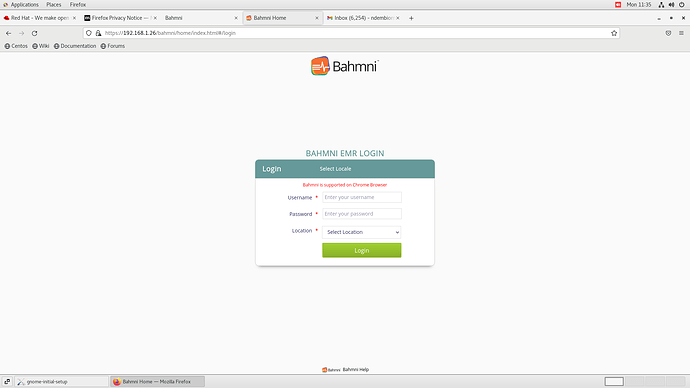Click the Password input field
This screenshot has width=690, height=388.
[362, 214]
